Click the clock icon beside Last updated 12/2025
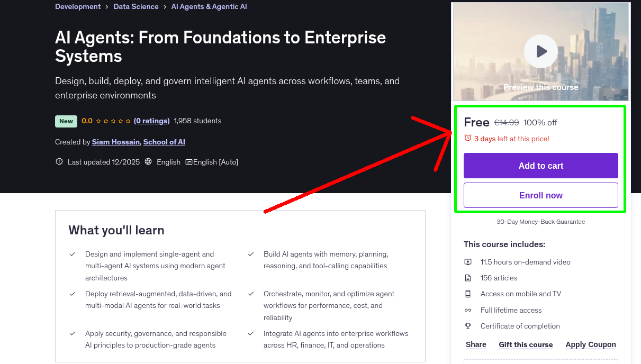The image size is (641, 364). pos(59,161)
